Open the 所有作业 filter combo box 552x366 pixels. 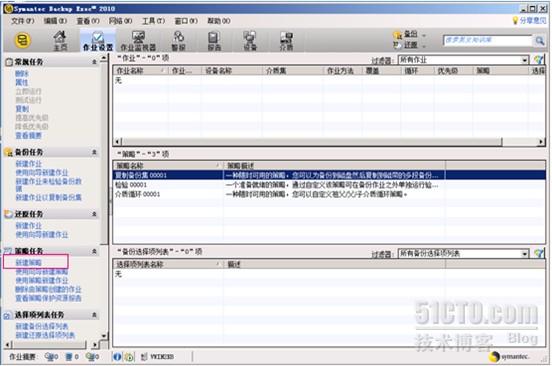463,60
